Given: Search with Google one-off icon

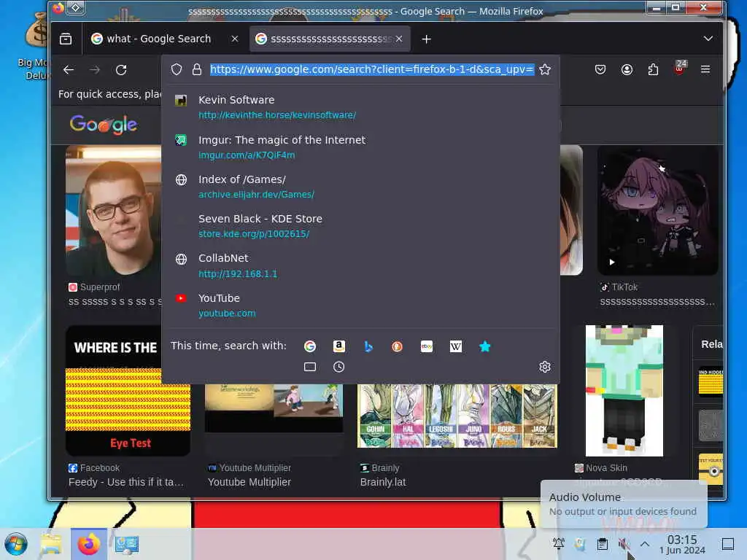Looking at the screenshot, I should coord(310,346).
